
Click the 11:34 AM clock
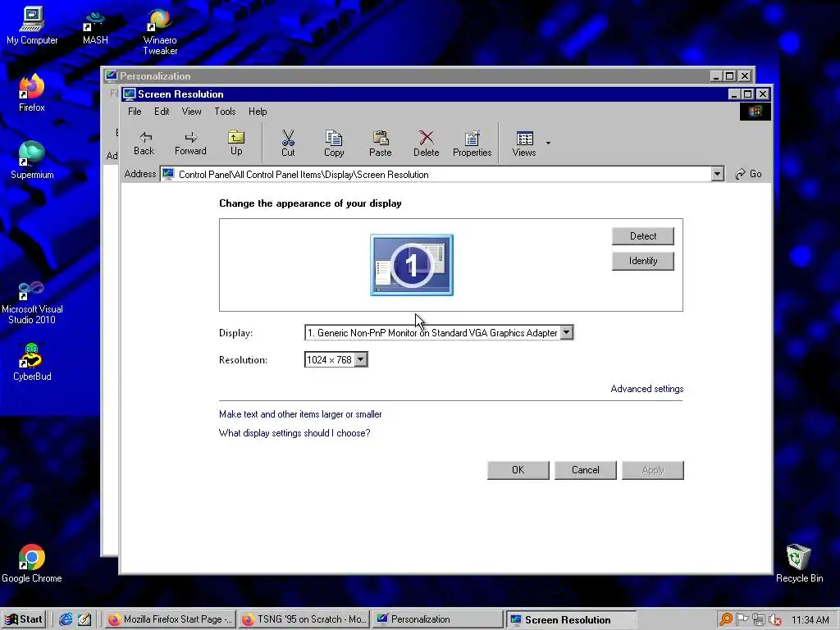[810, 619]
